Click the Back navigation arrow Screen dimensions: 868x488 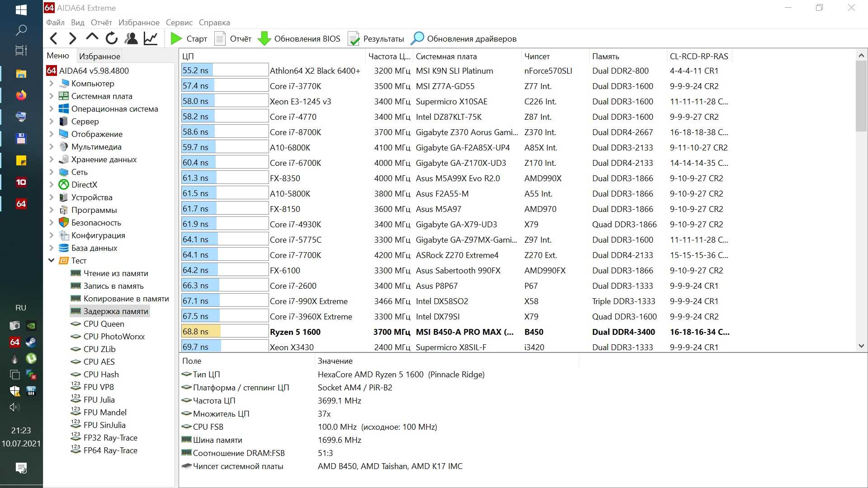click(54, 39)
